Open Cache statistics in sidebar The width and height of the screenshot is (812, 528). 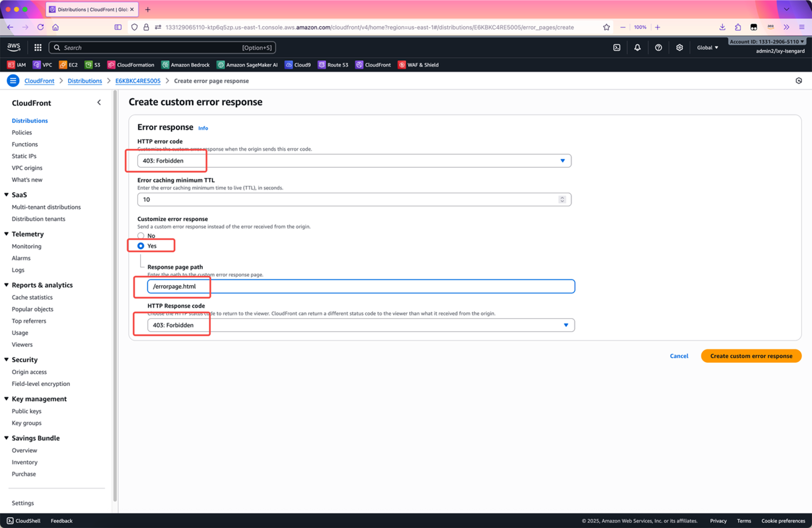tap(32, 297)
